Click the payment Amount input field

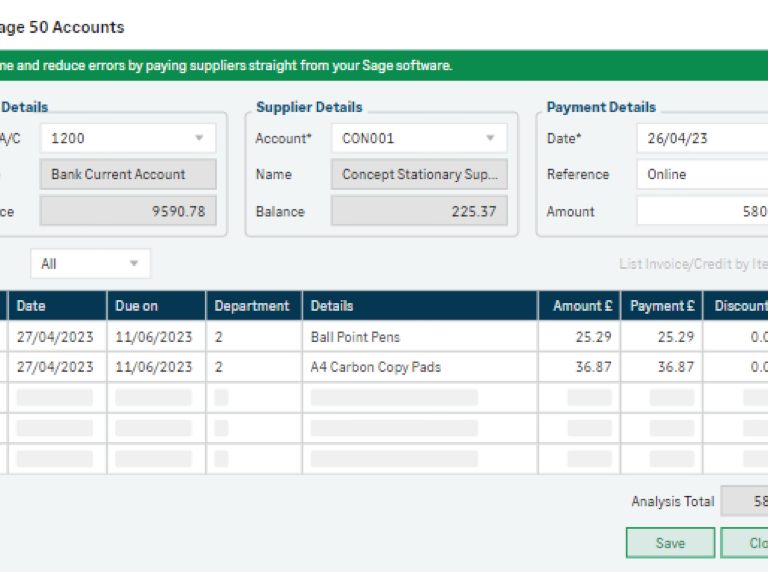coord(702,211)
